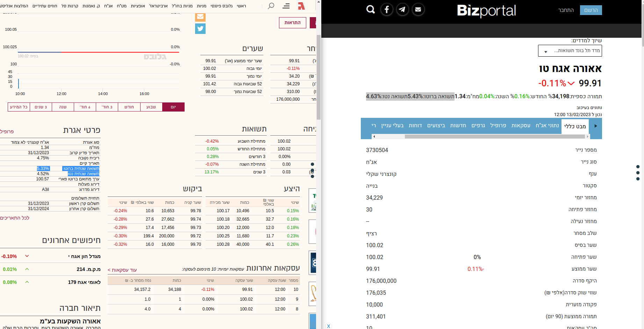Close the bottom banner with the X
The height and width of the screenshot is (329, 644).
[329, 326]
